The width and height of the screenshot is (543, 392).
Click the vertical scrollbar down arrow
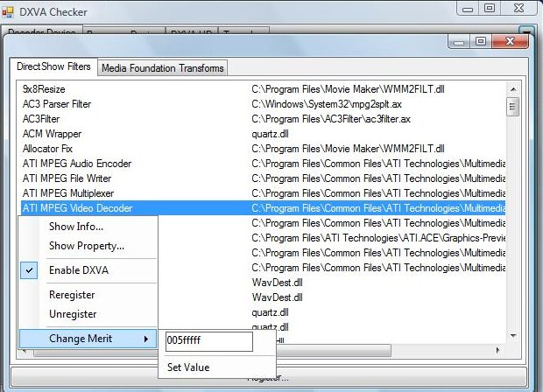pos(513,336)
